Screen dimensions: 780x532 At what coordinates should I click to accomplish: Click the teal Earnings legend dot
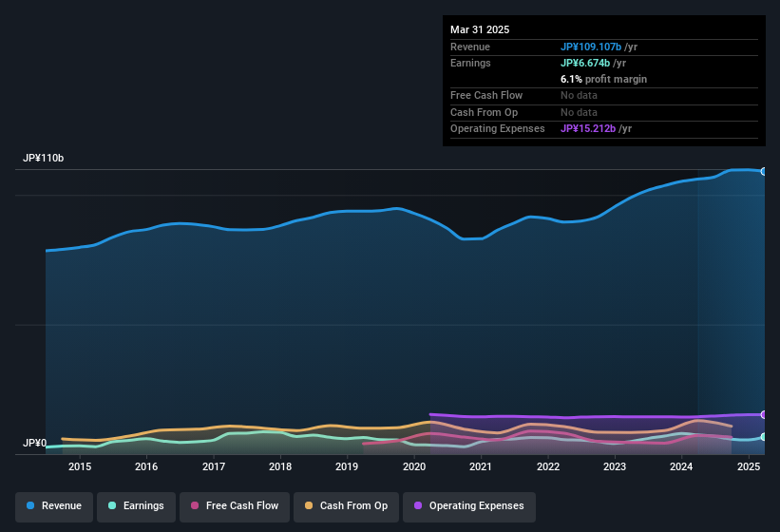pyautogui.click(x=112, y=505)
